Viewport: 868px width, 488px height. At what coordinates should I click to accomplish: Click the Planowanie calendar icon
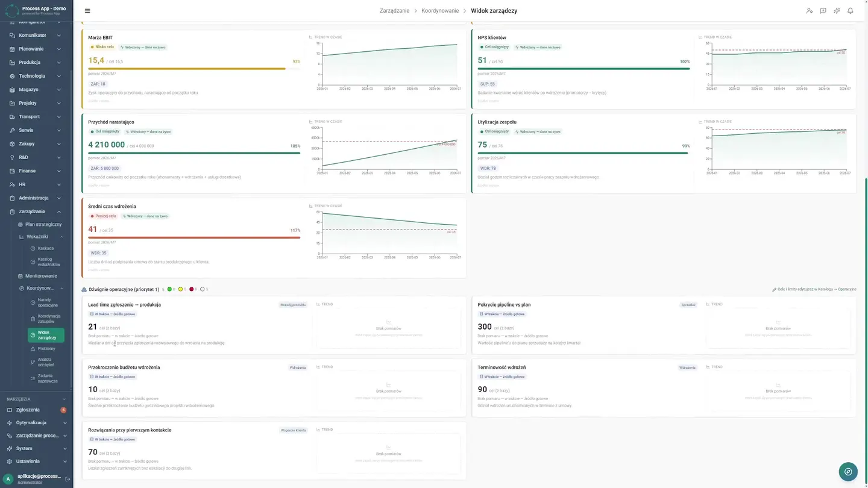[x=12, y=49]
